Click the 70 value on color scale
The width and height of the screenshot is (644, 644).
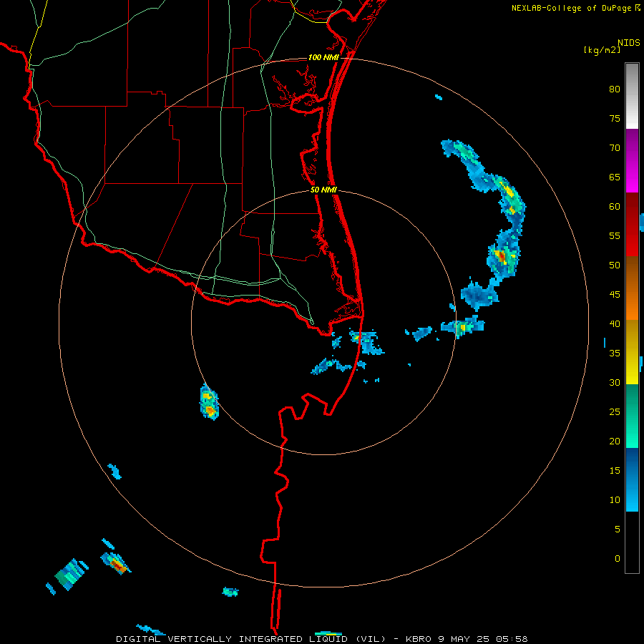(x=615, y=148)
